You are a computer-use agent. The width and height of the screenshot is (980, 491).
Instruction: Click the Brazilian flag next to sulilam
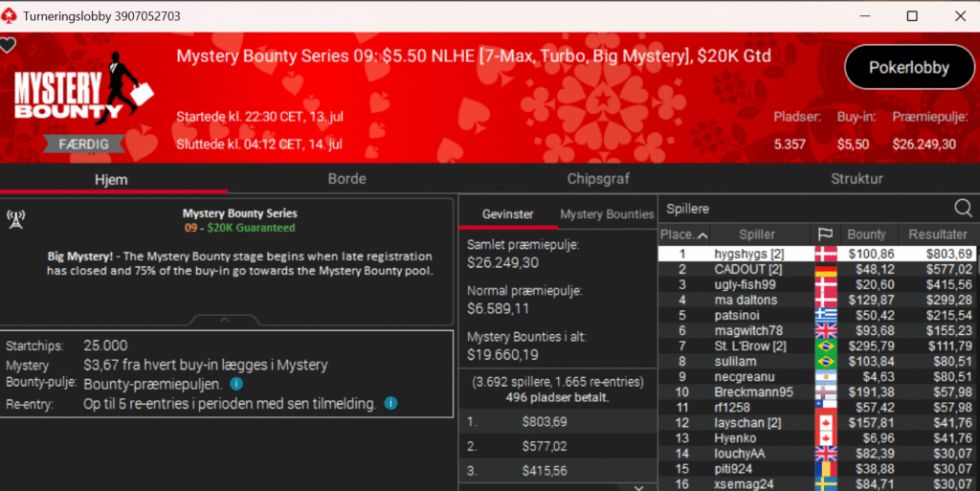click(826, 362)
